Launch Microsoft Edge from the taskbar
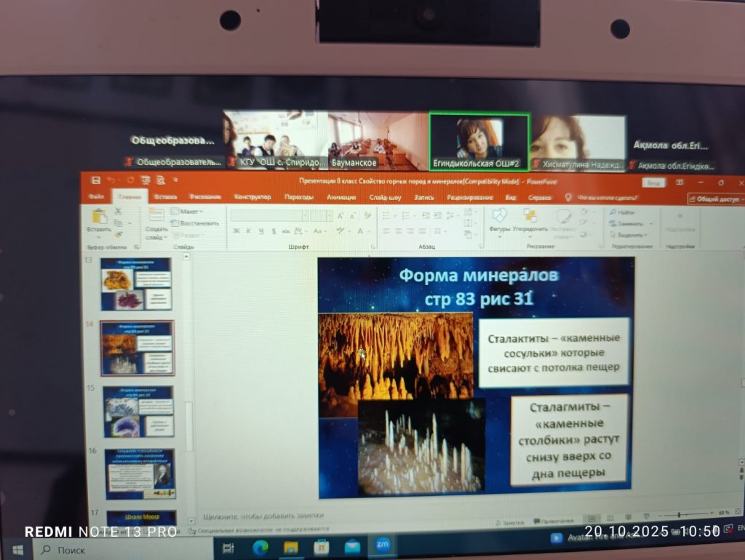Image resolution: width=745 pixels, height=560 pixels. (260, 546)
